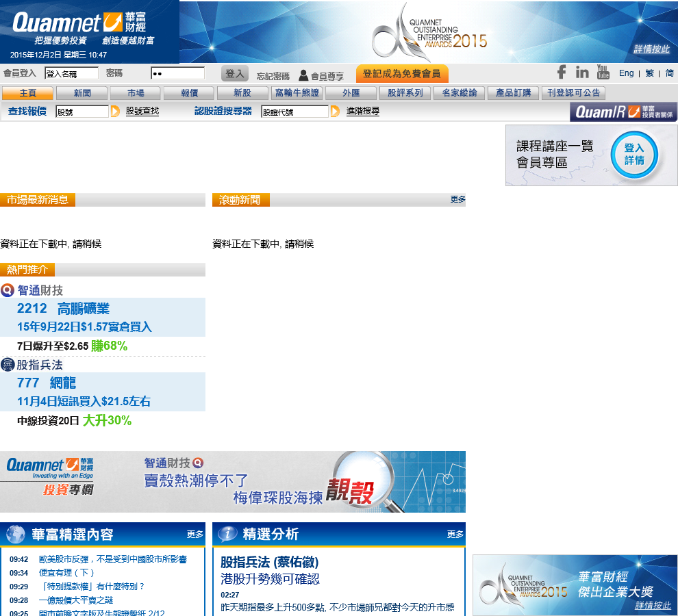
Task: Click the 市場最新消息 section header
Action: tap(38, 200)
